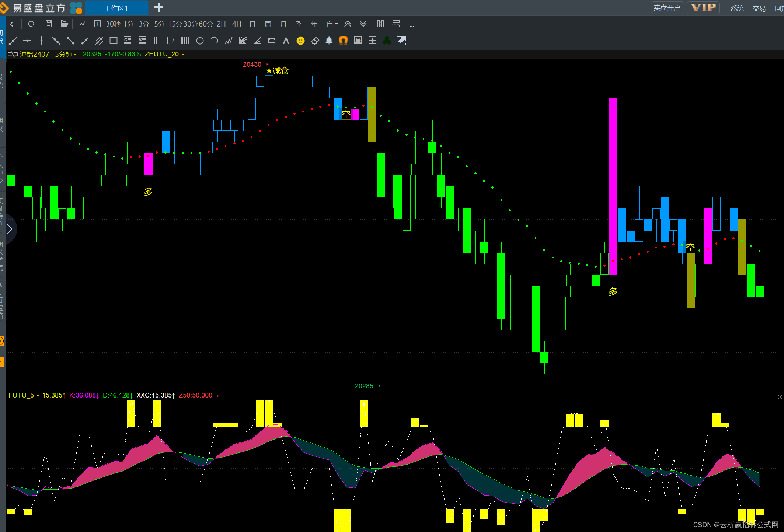Viewport: 784px width, 532px height.
Task: Click the double down-chevron icon
Action: [363, 24]
